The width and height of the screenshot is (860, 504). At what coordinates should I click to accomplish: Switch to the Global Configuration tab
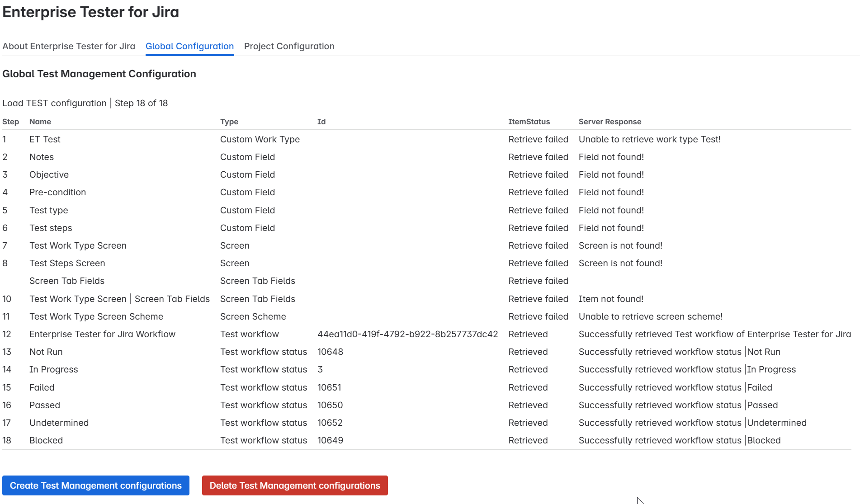click(189, 46)
